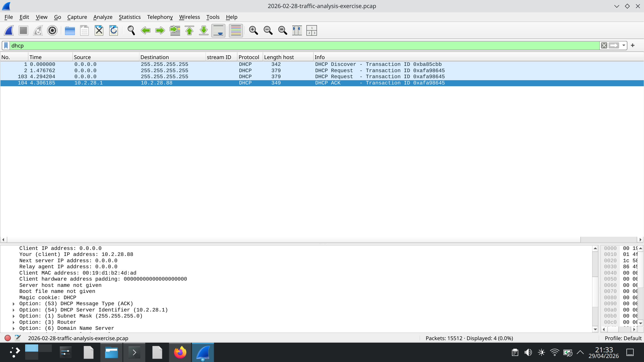Sort by Protocol column header

pos(250,57)
